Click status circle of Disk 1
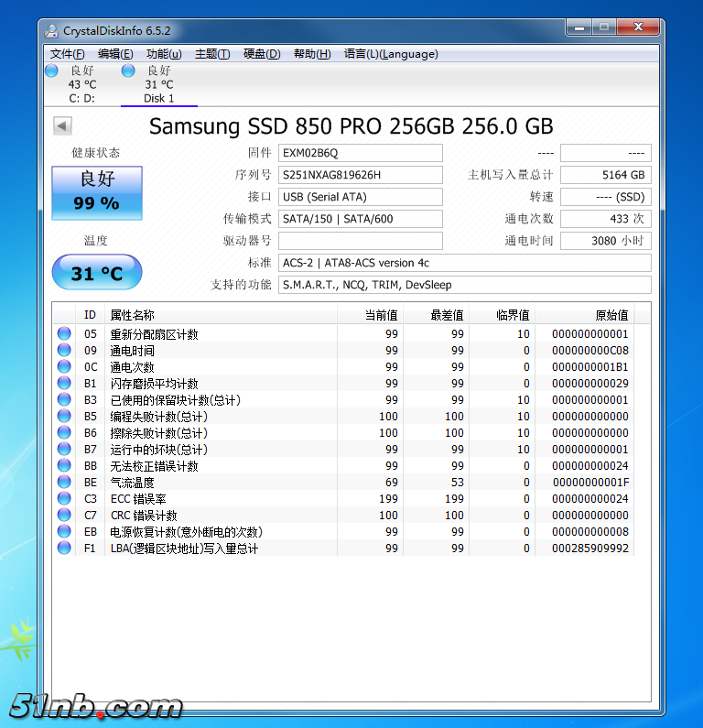 [x=128, y=71]
